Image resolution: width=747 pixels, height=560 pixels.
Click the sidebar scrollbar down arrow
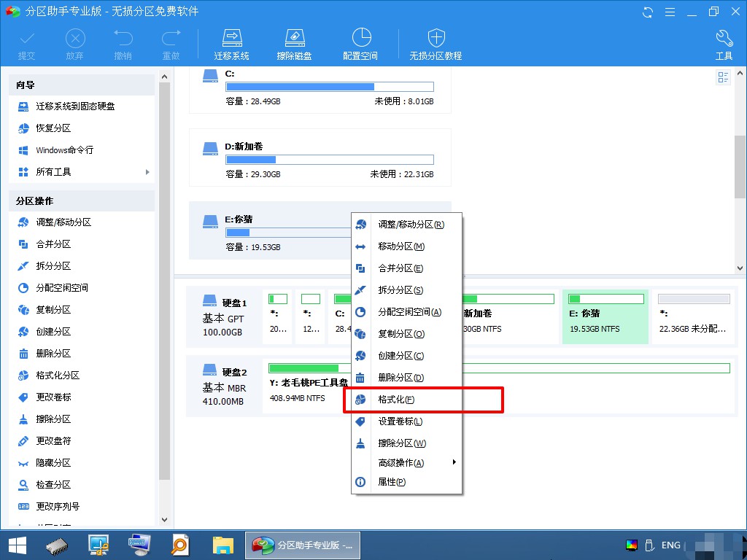pyautogui.click(x=164, y=520)
